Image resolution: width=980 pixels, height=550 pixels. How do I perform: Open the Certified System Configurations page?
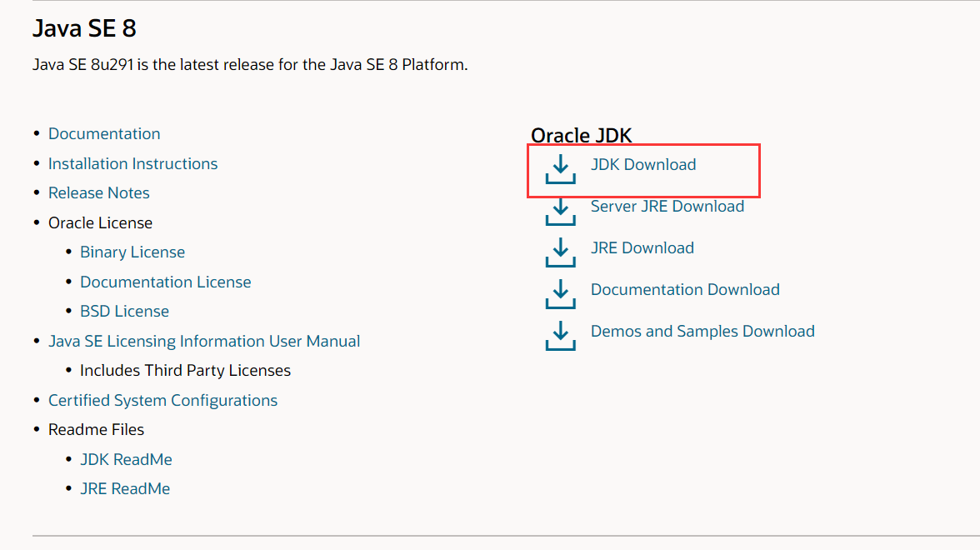click(x=162, y=400)
